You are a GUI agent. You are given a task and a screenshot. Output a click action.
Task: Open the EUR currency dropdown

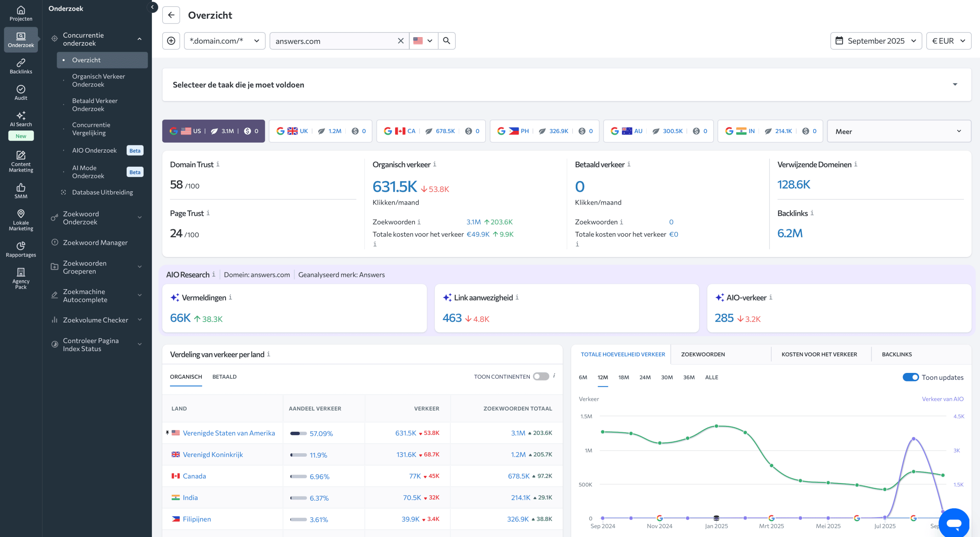pyautogui.click(x=949, y=41)
